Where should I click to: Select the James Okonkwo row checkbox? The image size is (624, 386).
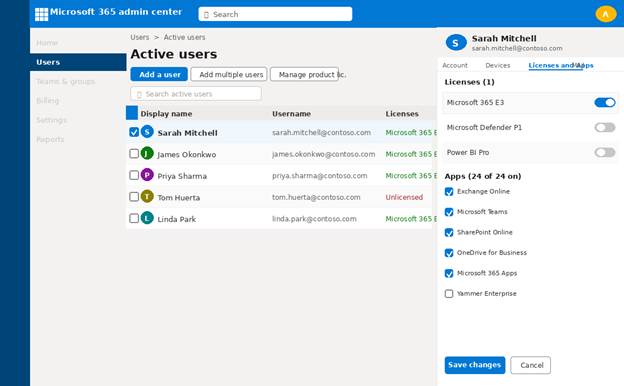134,154
